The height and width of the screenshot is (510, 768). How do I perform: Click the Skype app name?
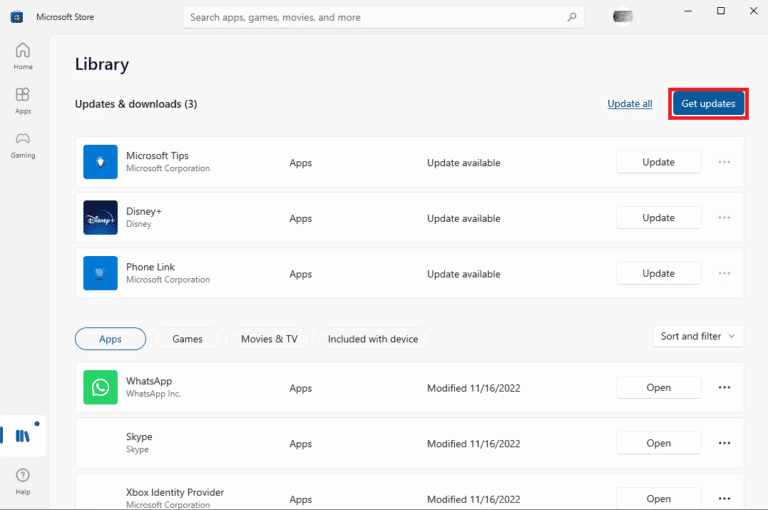[139, 437]
